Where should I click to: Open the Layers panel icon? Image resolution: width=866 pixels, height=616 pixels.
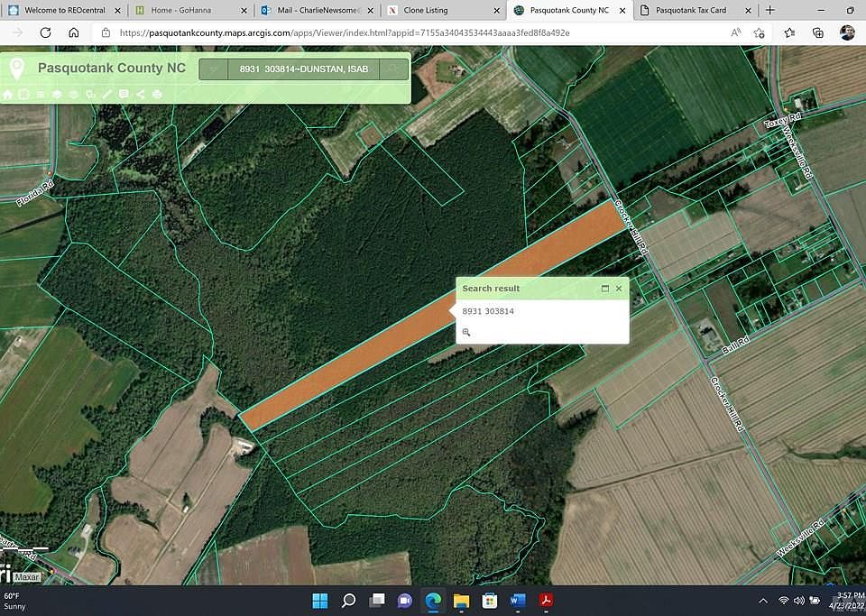pos(56,94)
